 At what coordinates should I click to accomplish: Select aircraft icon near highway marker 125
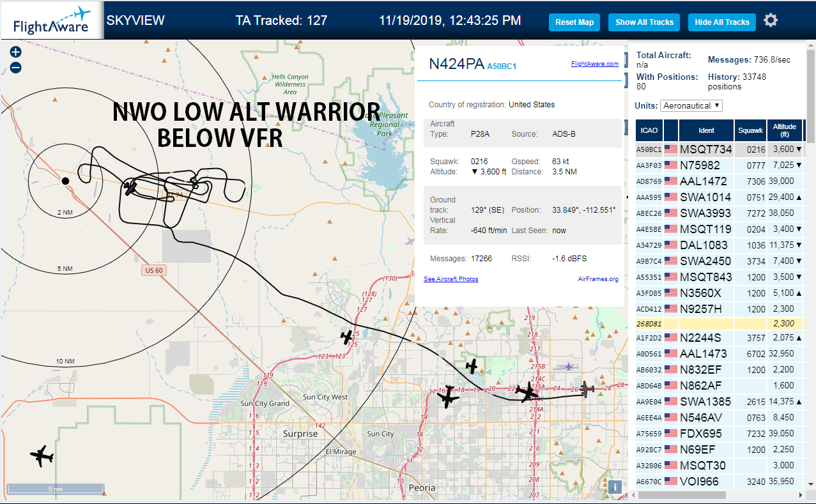(x=347, y=337)
